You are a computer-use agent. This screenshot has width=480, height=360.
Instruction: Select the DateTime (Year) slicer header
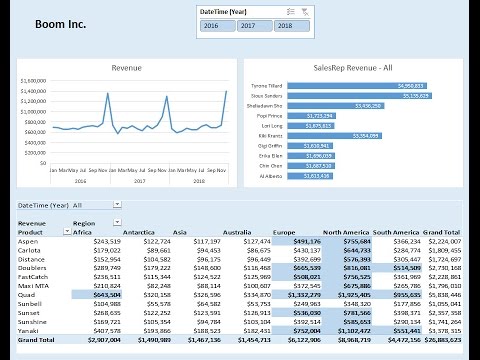(223, 12)
